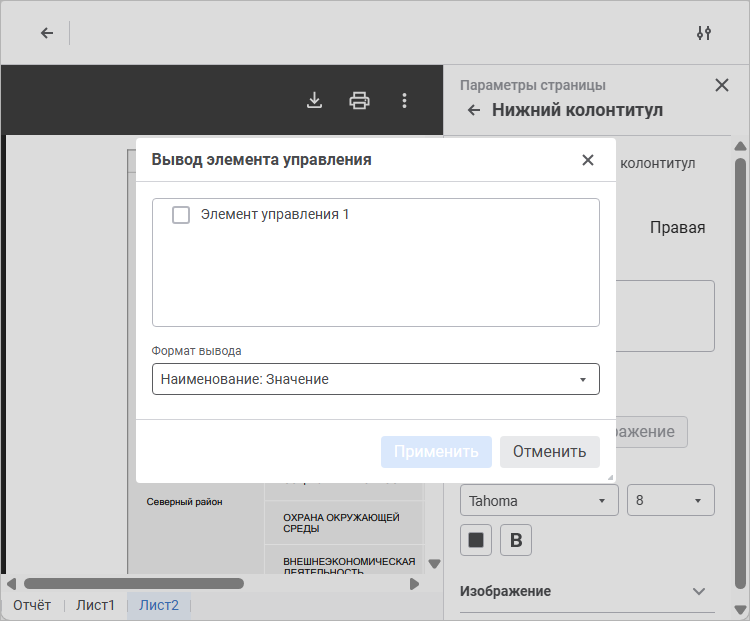750x621 pixels.
Task: Open the font size 8 dropdown
Action: point(670,500)
